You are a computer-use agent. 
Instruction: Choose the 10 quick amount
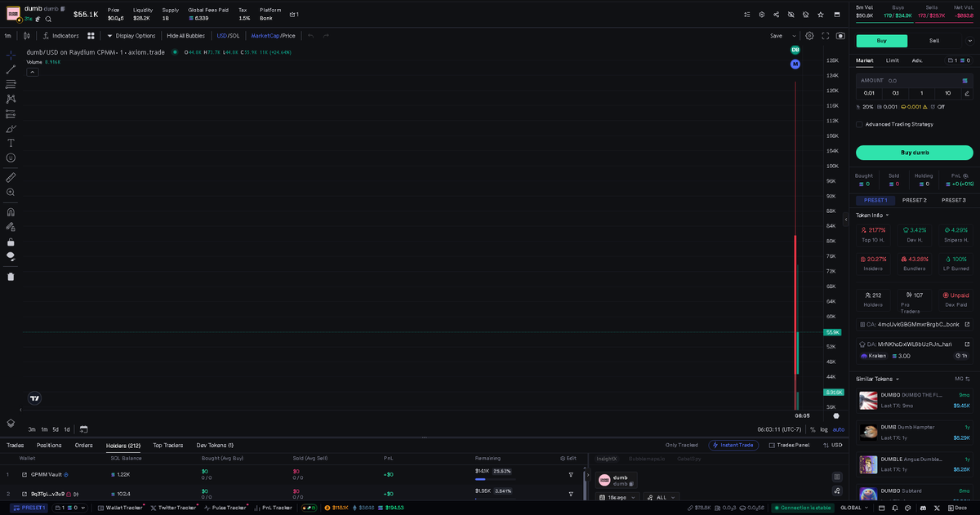click(947, 93)
